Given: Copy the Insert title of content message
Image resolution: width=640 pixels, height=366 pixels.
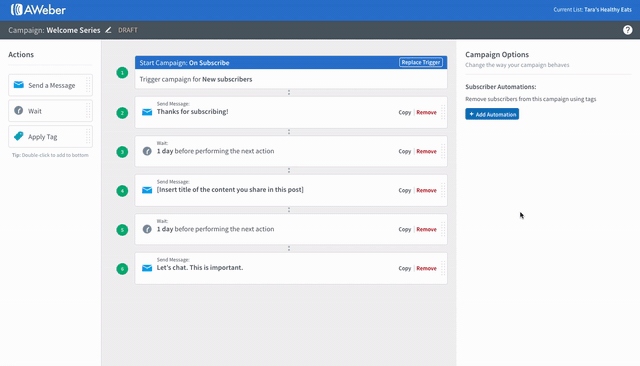Looking at the screenshot, I should (404, 190).
